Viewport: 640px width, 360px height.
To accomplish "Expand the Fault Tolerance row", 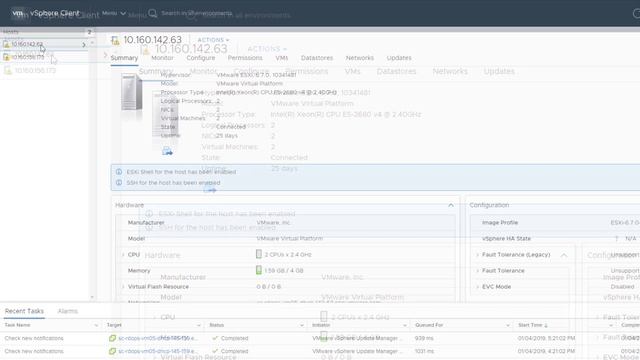I will 477,271.
